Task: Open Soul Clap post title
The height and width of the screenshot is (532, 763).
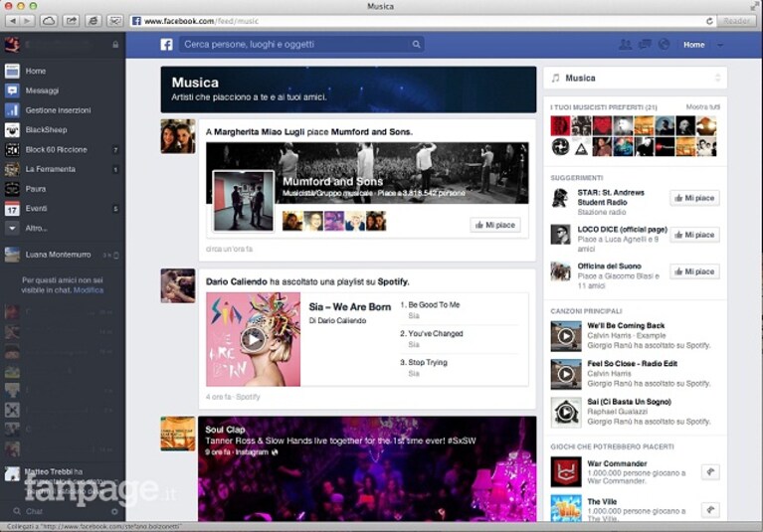Action: point(225,430)
